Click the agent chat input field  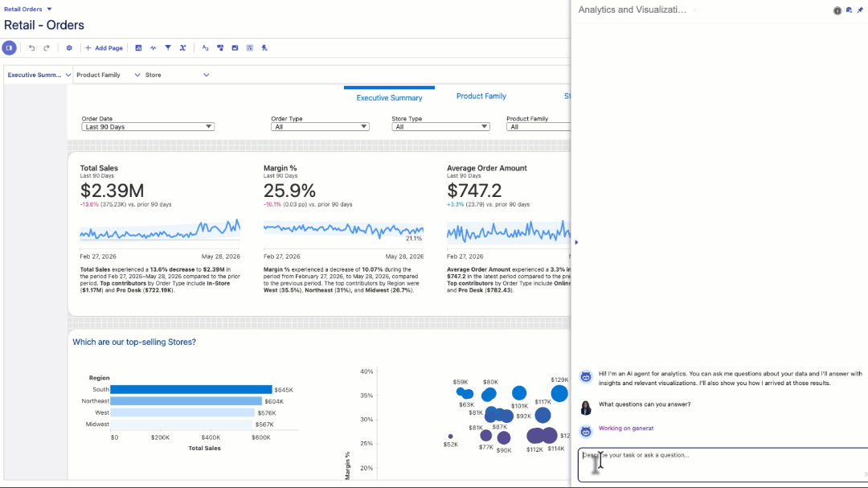(723, 465)
